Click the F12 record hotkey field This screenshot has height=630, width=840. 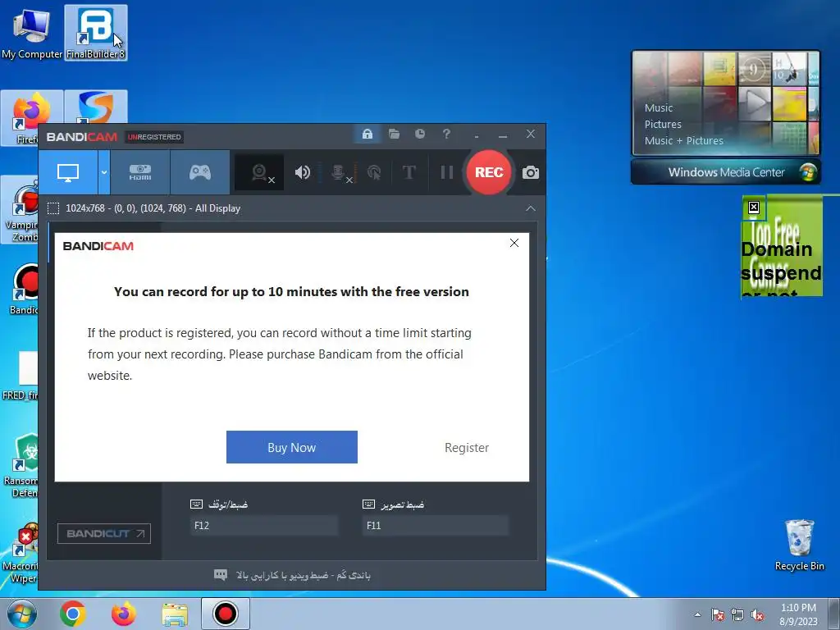click(264, 526)
